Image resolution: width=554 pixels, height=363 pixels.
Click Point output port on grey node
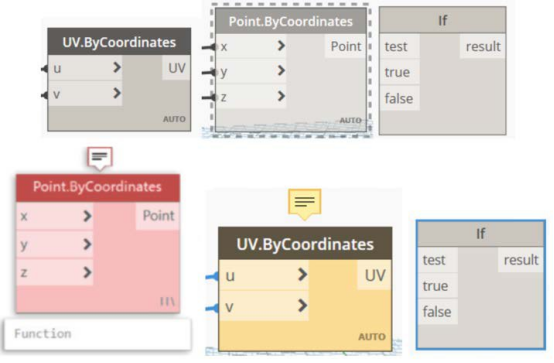click(x=346, y=46)
